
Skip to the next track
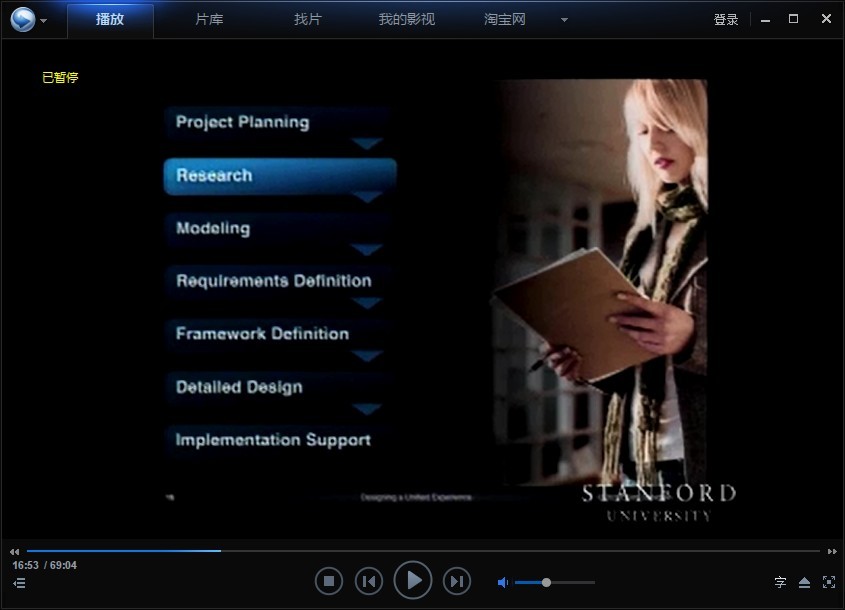[456, 581]
